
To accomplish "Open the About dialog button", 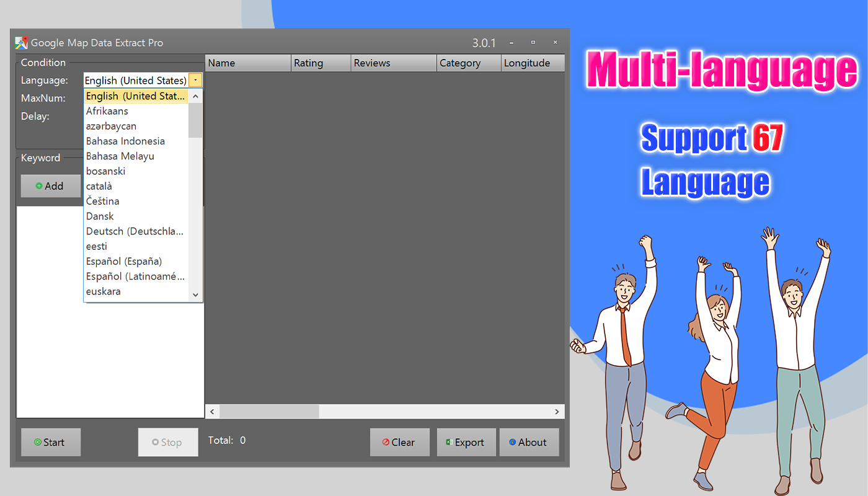I will (529, 442).
